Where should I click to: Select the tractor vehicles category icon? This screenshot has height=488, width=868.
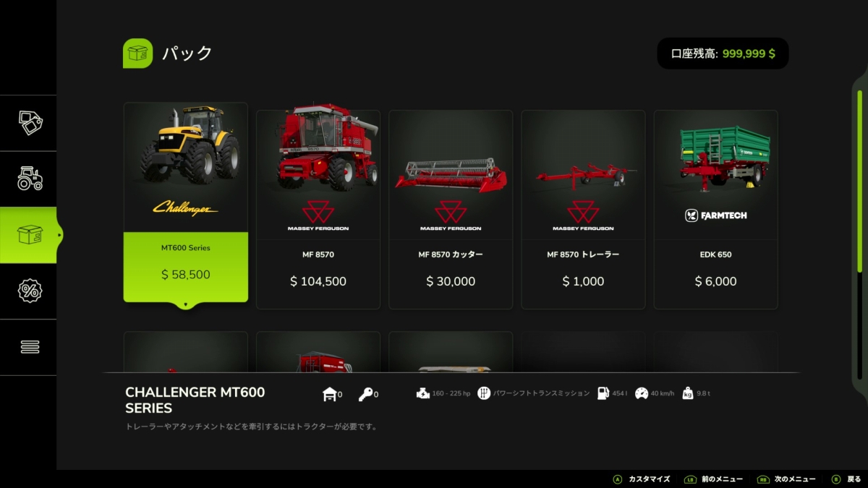click(x=30, y=179)
